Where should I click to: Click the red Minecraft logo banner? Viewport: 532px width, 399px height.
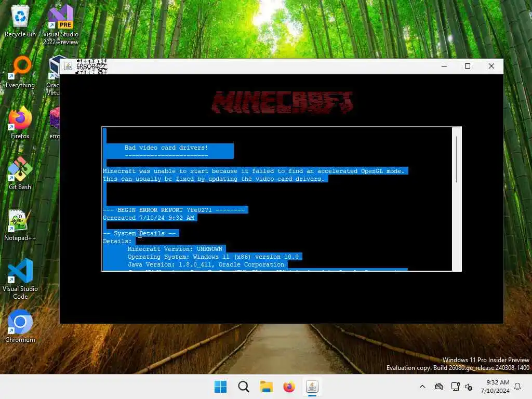point(282,102)
